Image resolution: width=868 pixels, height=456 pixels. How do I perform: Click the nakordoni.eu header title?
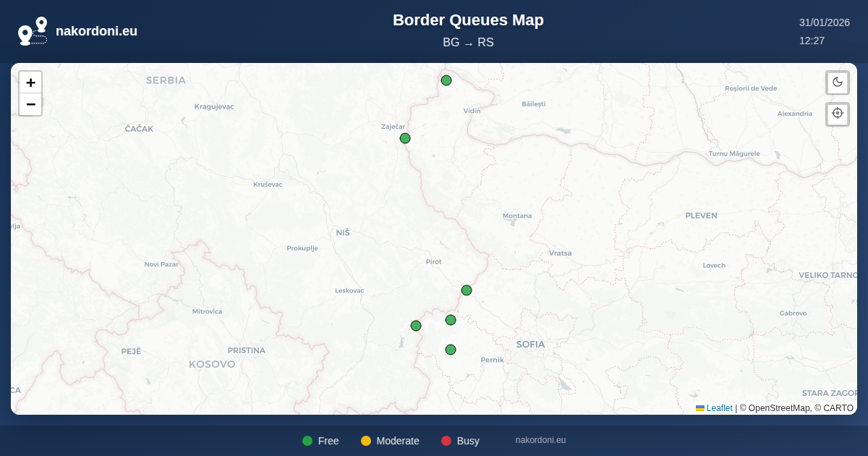pyautogui.click(x=96, y=31)
